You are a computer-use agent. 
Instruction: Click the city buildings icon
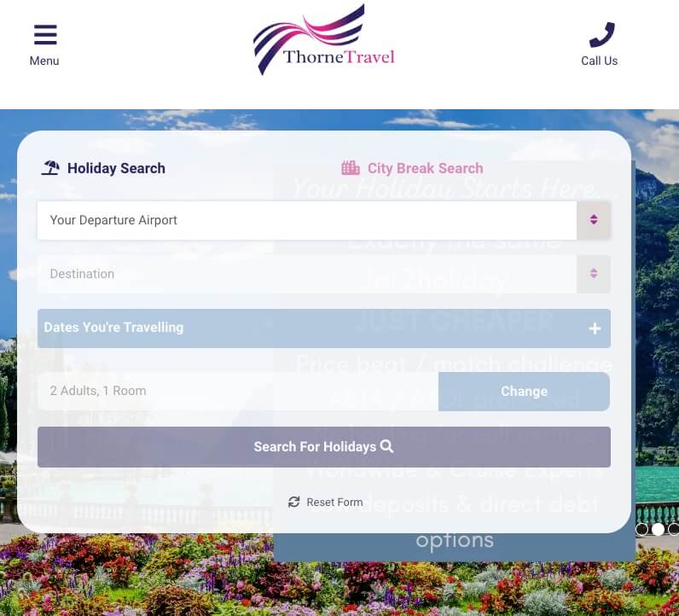click(x=351, y=167)
